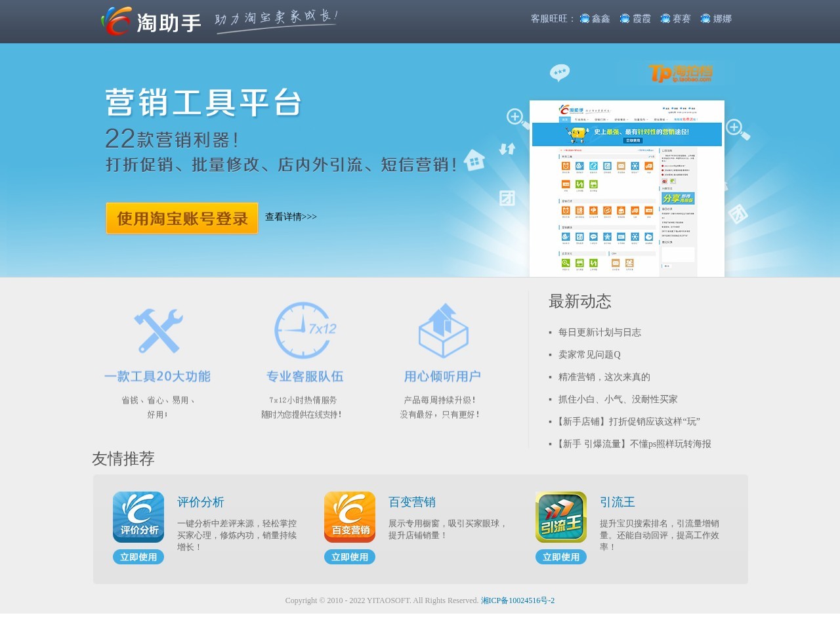Click 立即使用 under 评价分析
The image size is (840, 630).
(x=138, y=557)
